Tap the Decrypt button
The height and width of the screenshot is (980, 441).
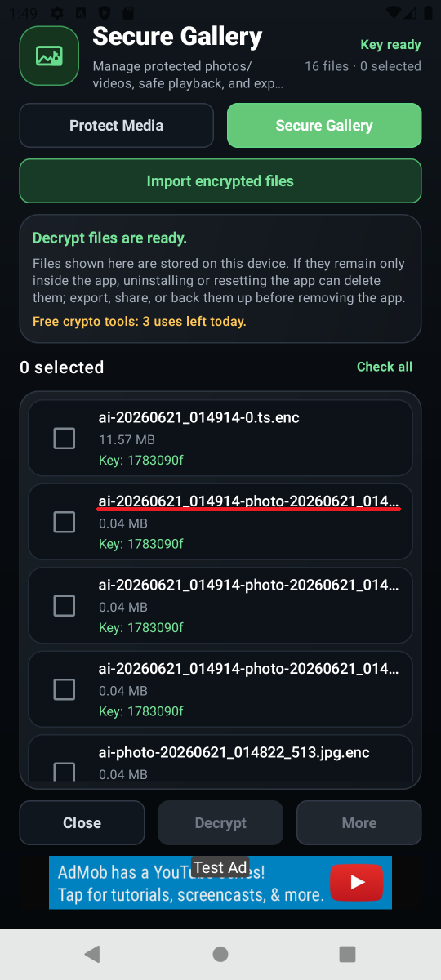tap(220, 822)
